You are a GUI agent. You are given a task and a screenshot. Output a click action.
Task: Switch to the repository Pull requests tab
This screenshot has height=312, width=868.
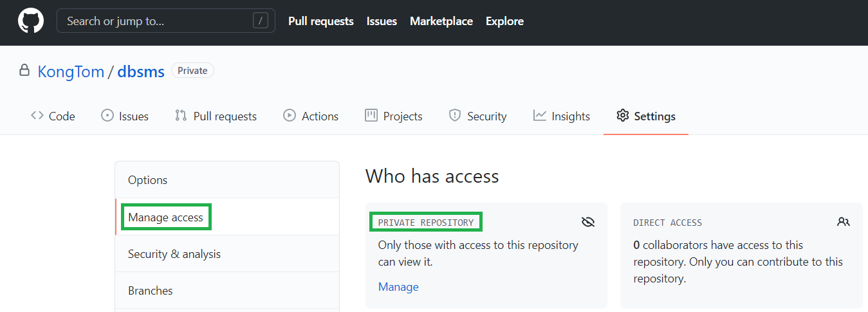[216, 116]
